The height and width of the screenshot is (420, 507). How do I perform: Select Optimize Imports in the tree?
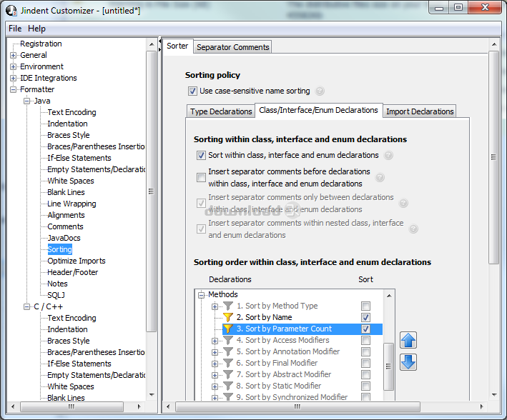coord(77,261)
